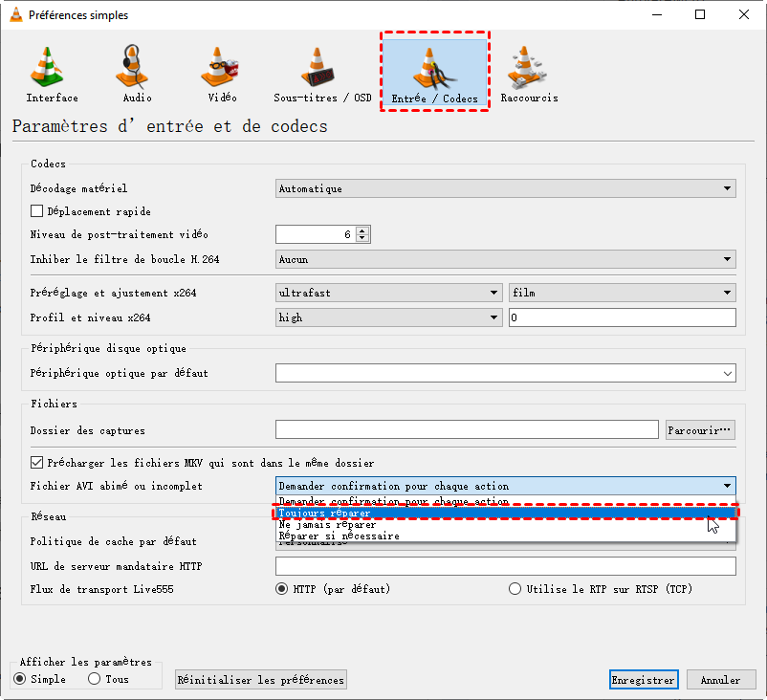Viewport: 767px width, 700px height.
Task: Switch to Vidéo settings icon
Action: (x=221, y=73)
